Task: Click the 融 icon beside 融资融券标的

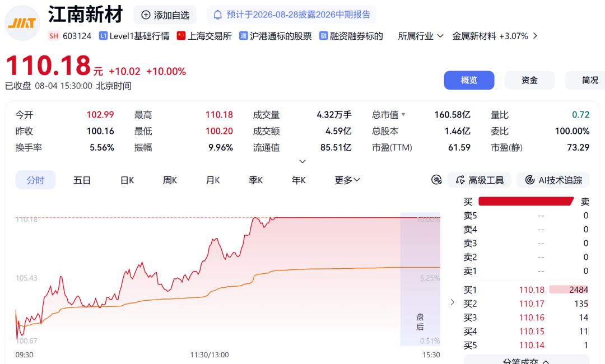Action: [323, 36]
